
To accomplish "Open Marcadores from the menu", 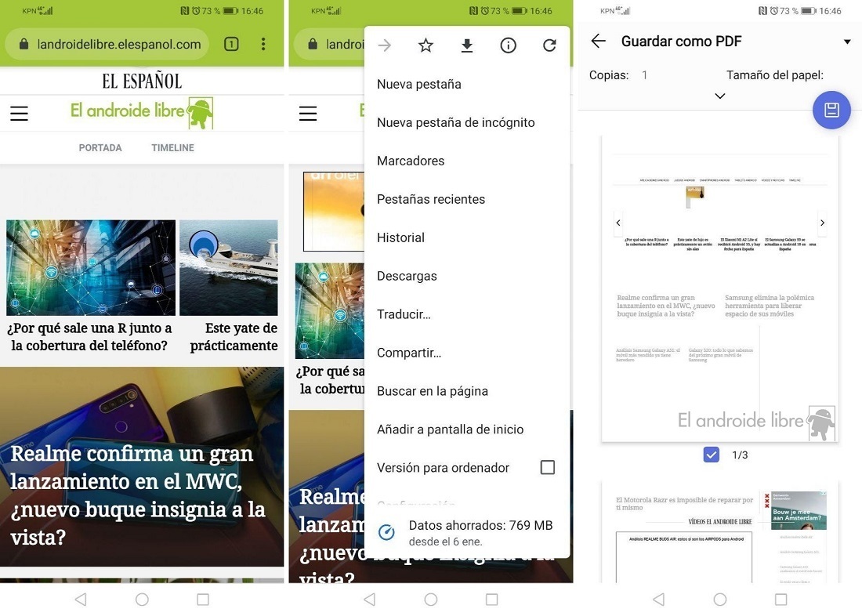I will (466, 161).
